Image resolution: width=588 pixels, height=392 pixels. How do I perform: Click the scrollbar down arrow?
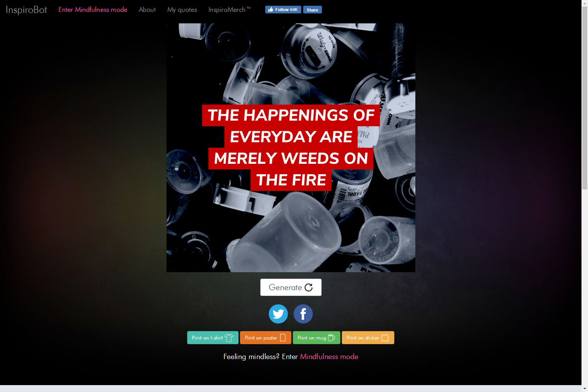[x=585, y=389]
